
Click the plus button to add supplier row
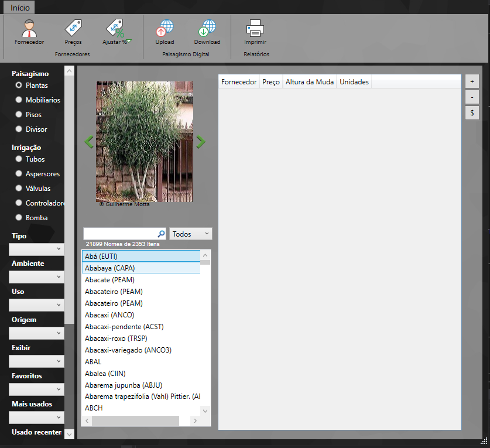tap(472, 81)
